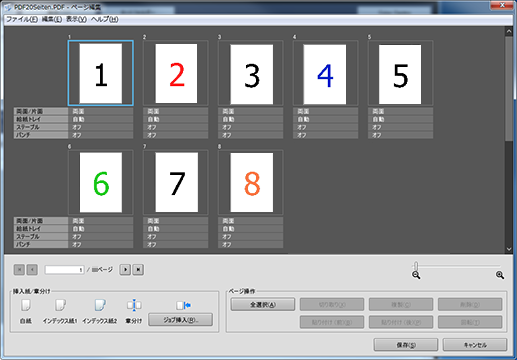The height and width of the screenshot is (360, 517).
Task: Click 切り取り(X) cut button
Action: click(332, 304)
